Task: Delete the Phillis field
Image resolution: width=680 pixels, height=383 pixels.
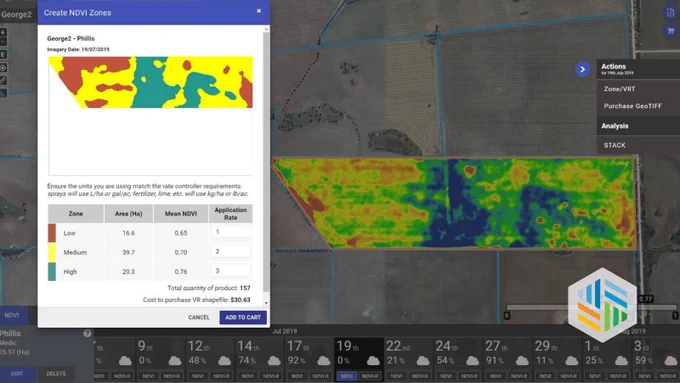Action: (56, 373)
